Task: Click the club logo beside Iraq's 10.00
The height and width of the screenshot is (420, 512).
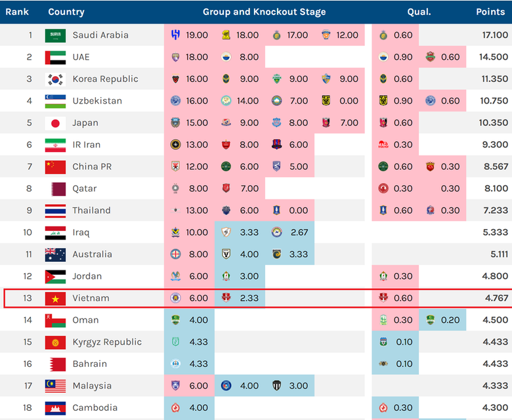Action: click(175, 232)
